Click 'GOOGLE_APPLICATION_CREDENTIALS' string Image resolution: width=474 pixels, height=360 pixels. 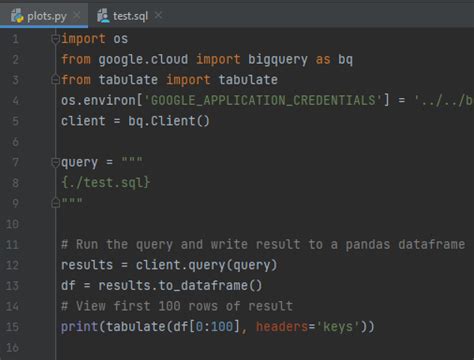click(262, 100)
